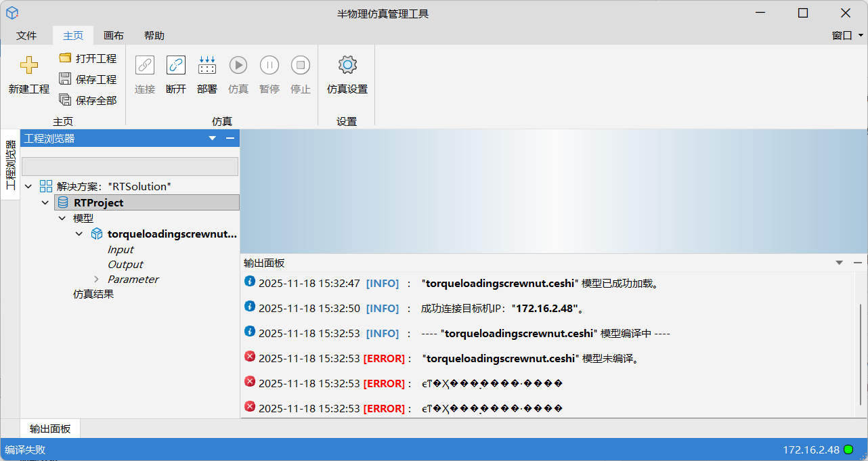Open the 文件 menu

pos(26,36)
